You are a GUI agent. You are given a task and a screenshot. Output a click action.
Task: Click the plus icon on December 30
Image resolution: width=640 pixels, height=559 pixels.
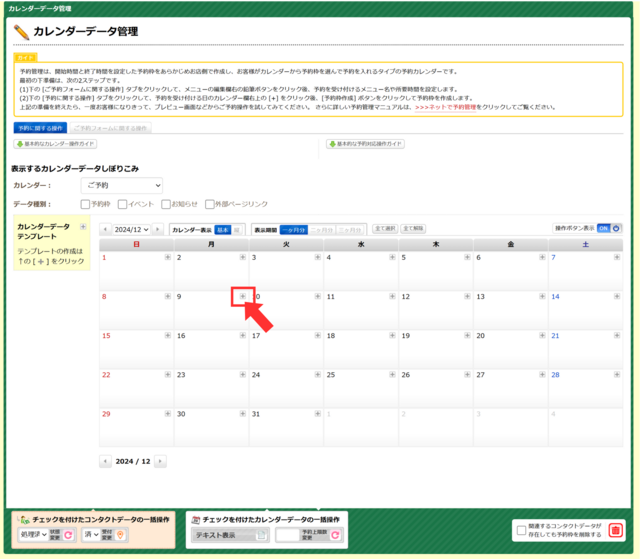click(x=243, y=414)
